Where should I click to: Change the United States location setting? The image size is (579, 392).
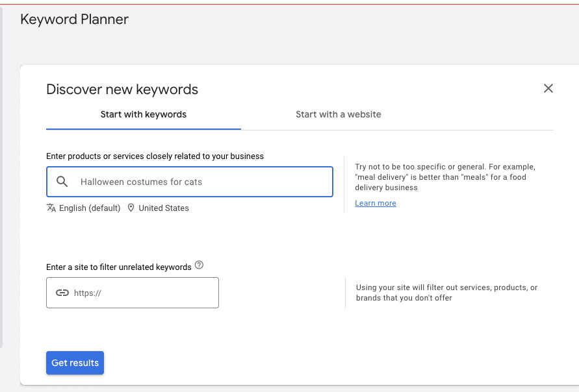pos(164,208)
